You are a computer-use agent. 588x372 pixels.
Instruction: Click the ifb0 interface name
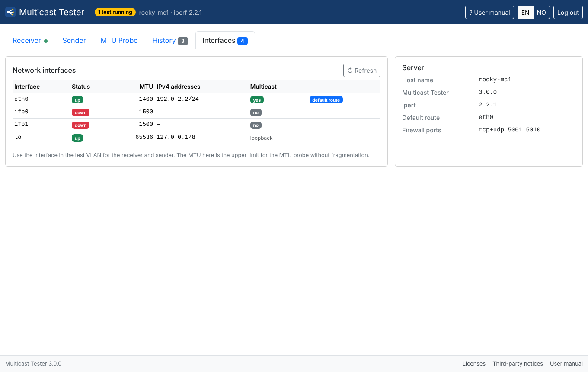coord(21,112)
